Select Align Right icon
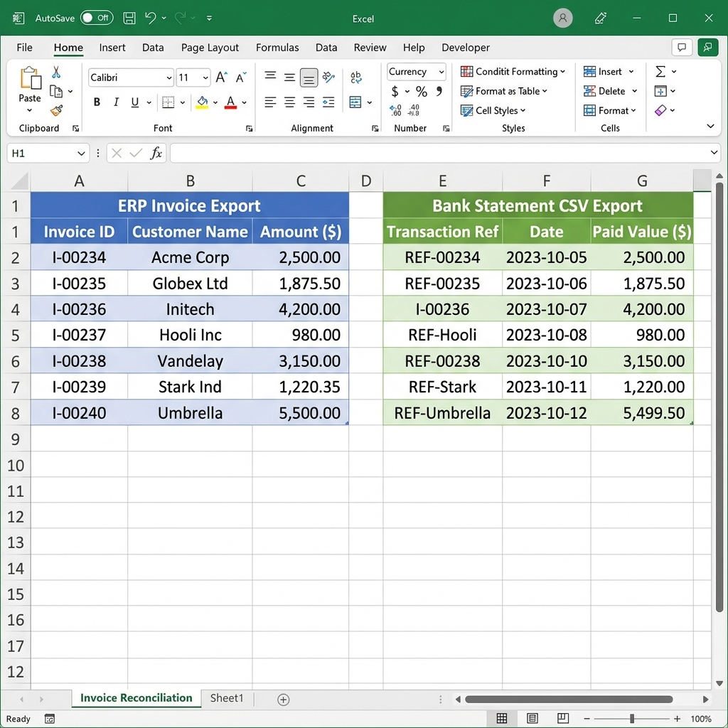This screenshot has height=728, width=728. (x=309, y=102)
